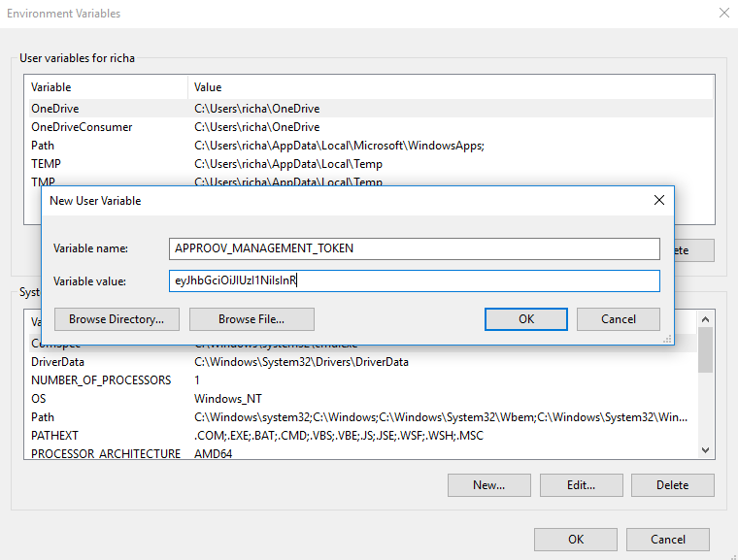Click Delete button under system variables
This screenshot has width=738, height=560.
point(672,484)
